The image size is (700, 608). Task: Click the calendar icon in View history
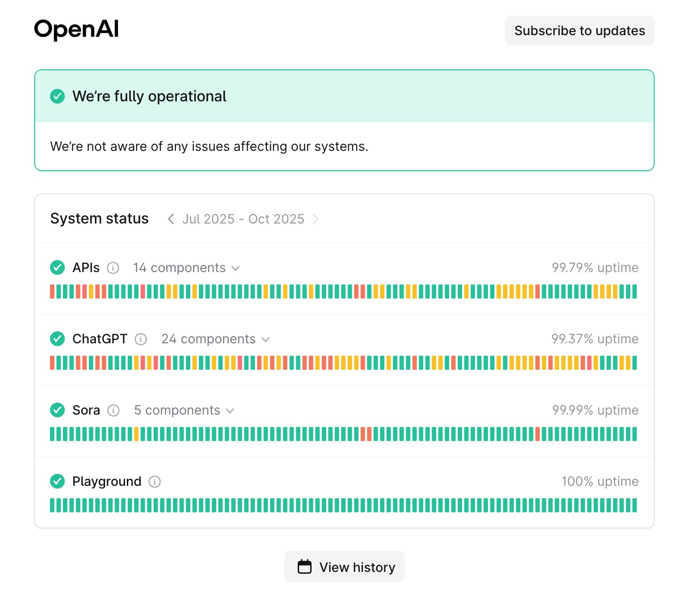305,567
